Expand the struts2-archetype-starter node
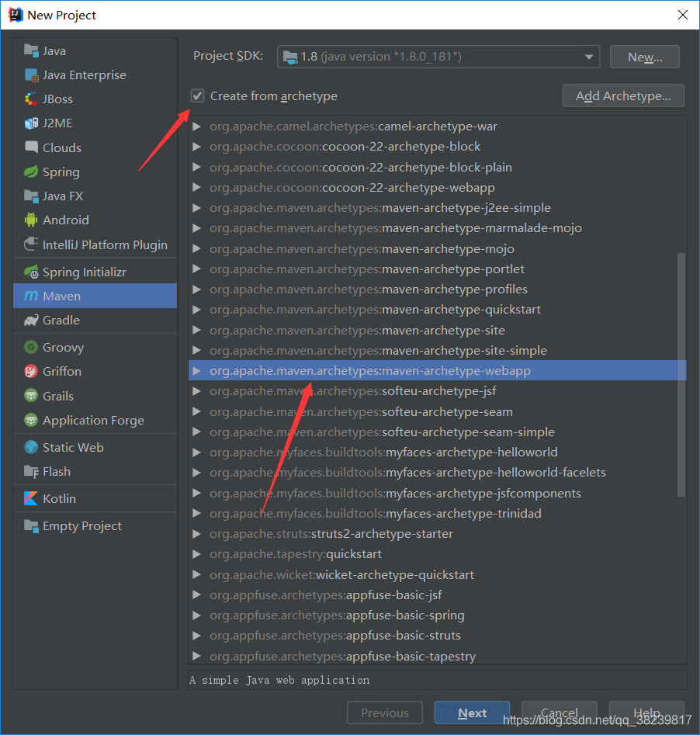This screenshot has height=735, width=700. tap(197, 533)
